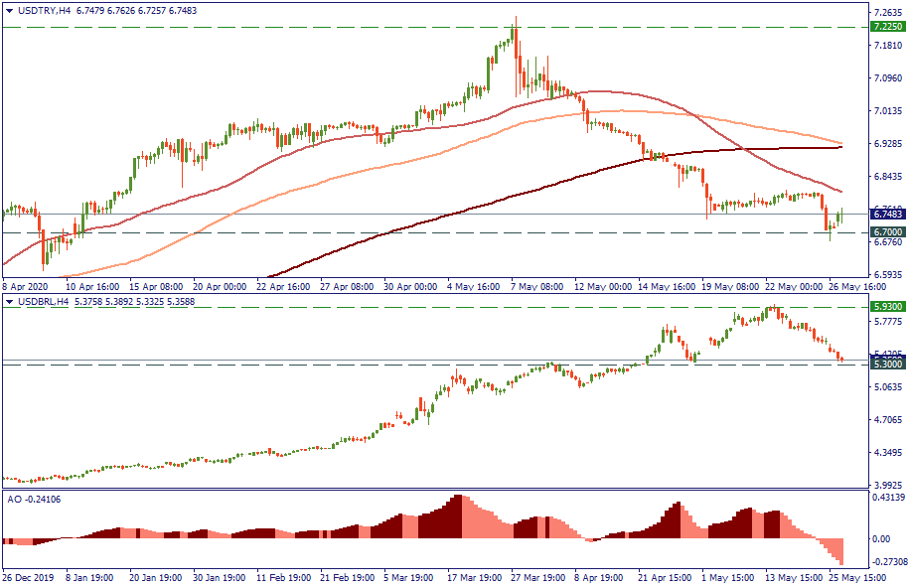Click the 7.1180 value on USDTRY price scale
Screen dimensions: 909x588
885,46
